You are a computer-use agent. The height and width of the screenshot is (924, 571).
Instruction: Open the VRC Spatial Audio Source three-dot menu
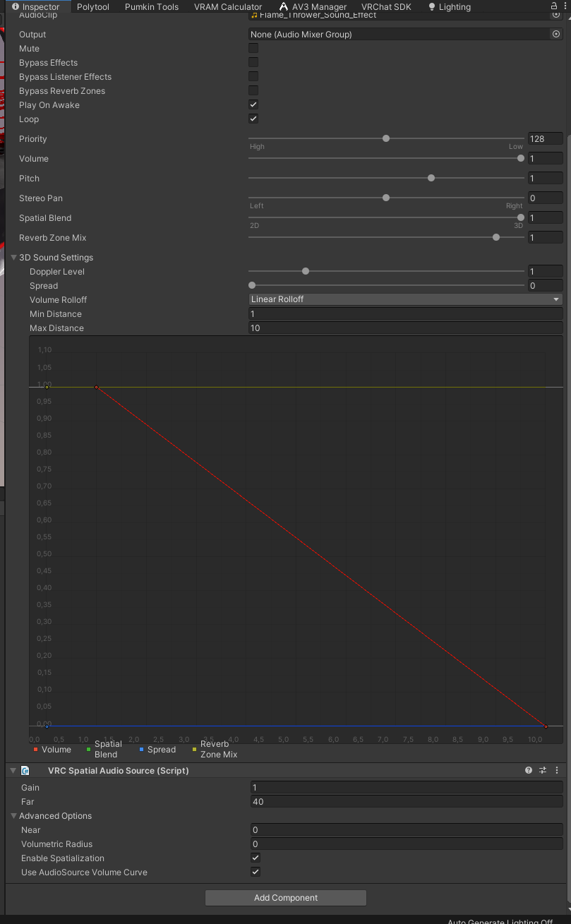tap(557, 770)
